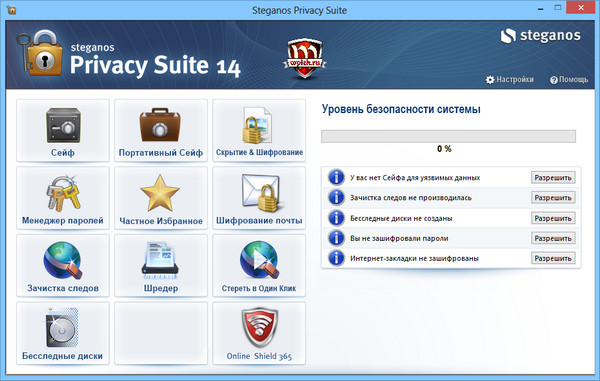
Task: Open the Online Shield 365 tile
Action: 259,333
